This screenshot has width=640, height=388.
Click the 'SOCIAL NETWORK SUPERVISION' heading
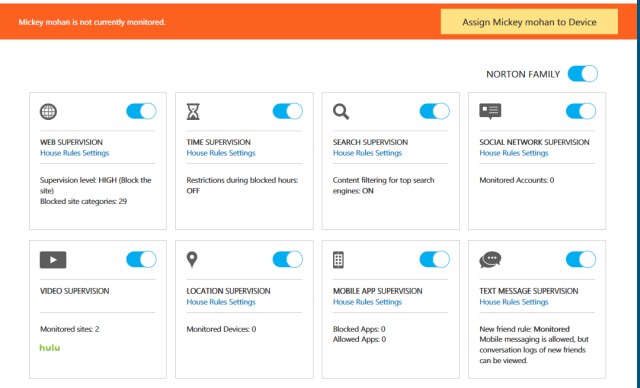[x=534, y=142]
